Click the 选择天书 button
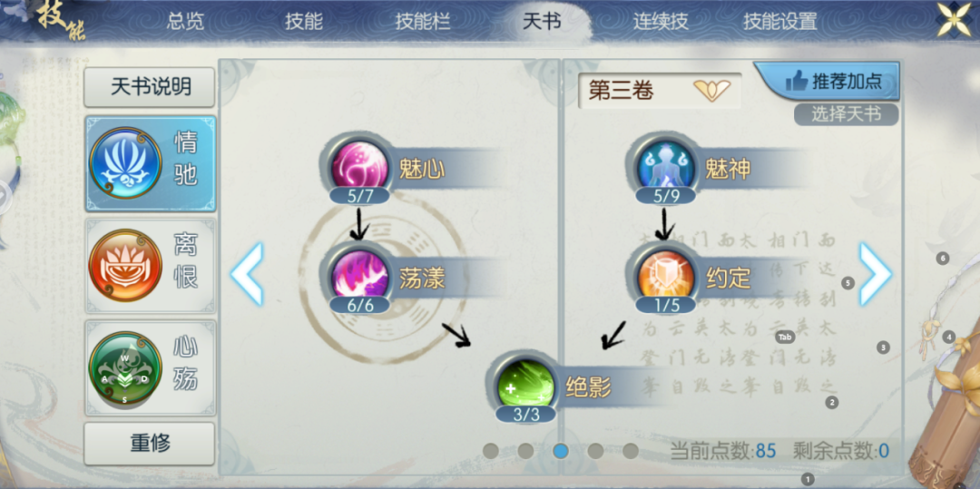Screen dimensions: 980x489 (x=847, y=114)
